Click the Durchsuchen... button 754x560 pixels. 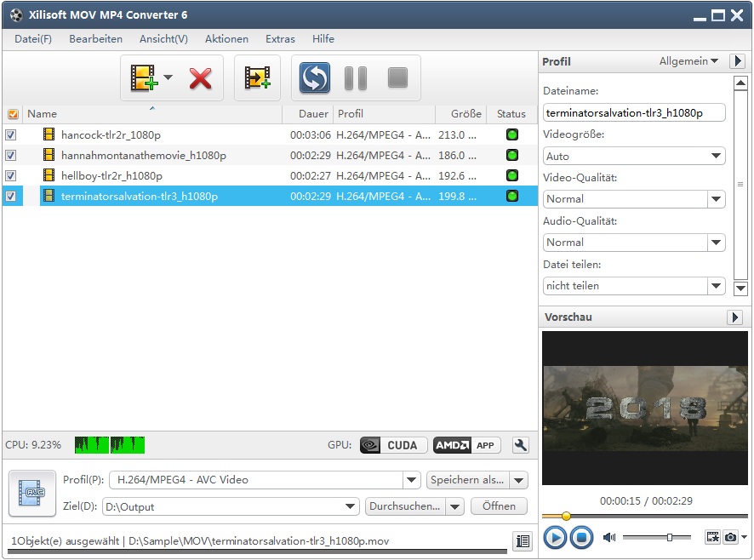coord(405,506)
